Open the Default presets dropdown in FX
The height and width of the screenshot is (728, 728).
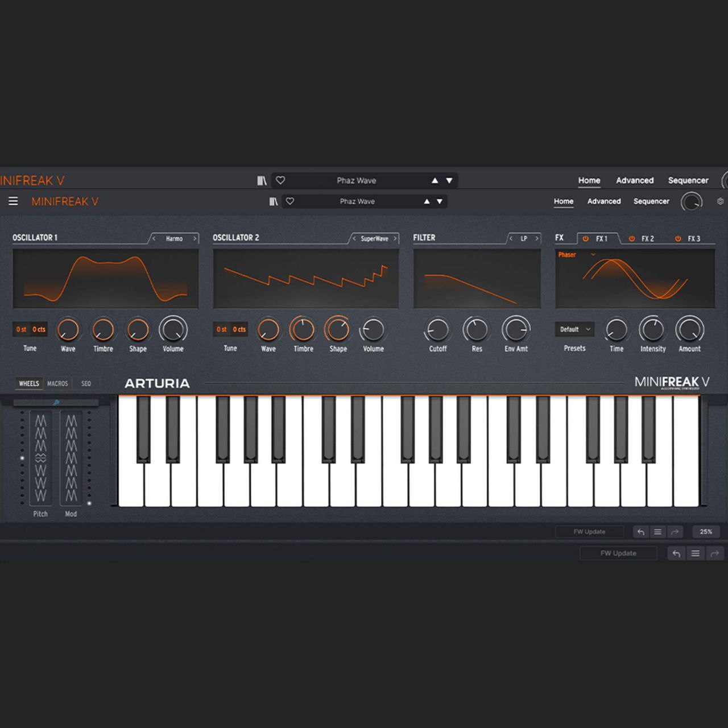click(575, 329)
